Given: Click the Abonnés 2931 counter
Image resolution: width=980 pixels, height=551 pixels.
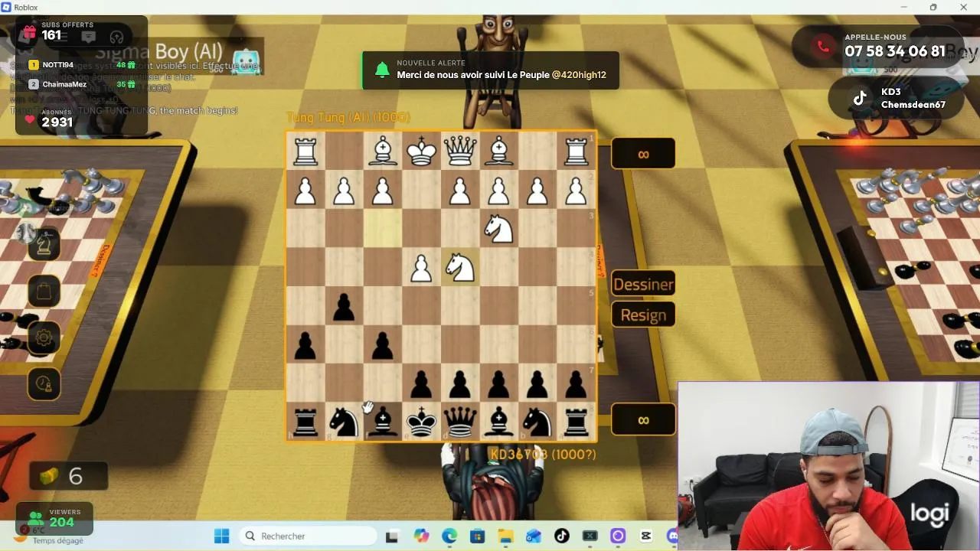Looking at the screenshot, I should [49, 119].
